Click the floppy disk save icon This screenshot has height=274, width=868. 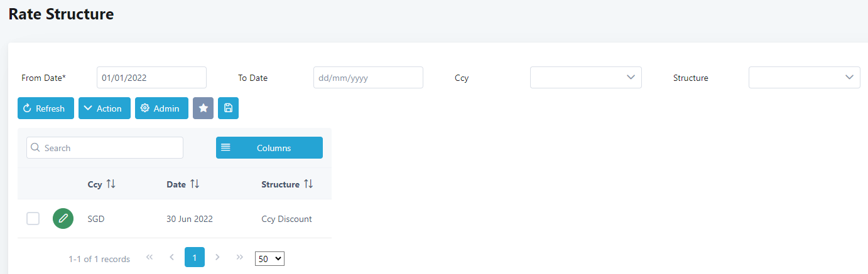click(x=228, y=108)
